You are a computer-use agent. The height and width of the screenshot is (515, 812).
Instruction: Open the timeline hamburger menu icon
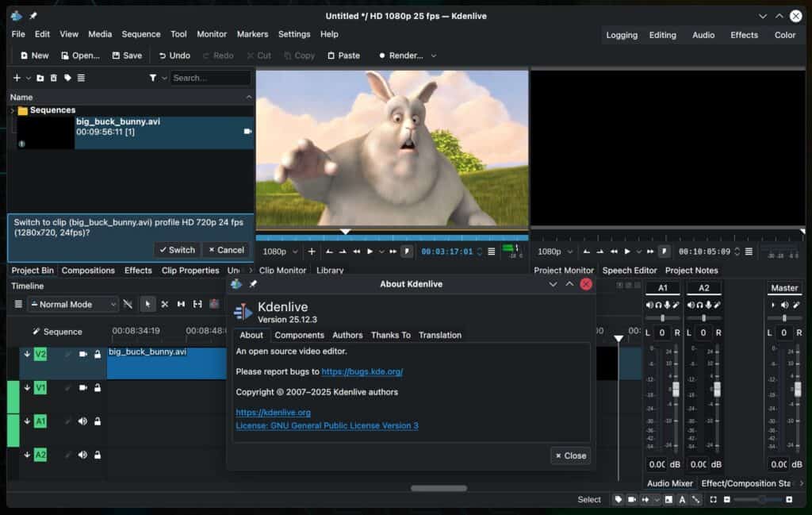click(18, 304)
